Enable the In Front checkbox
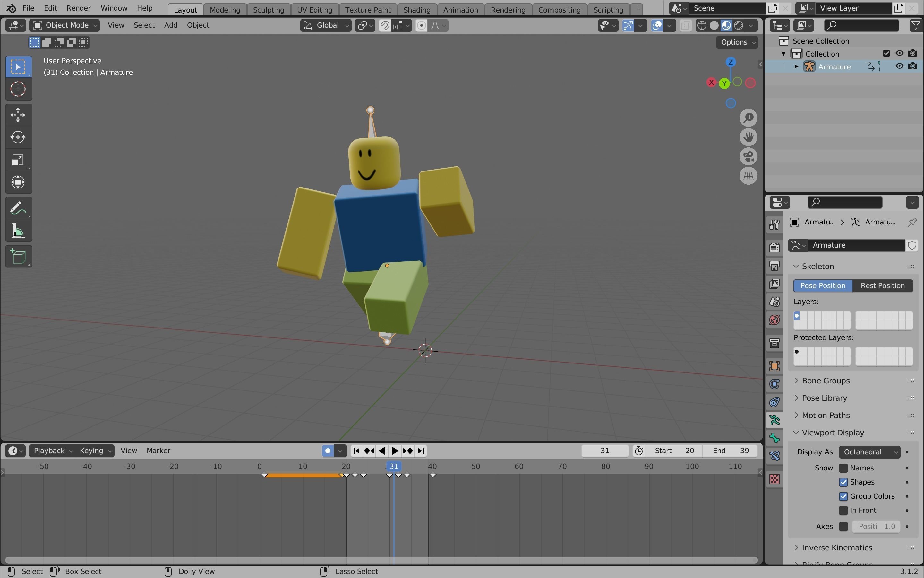The height and width of the screenshot is (578, 924). coord(843,510)
